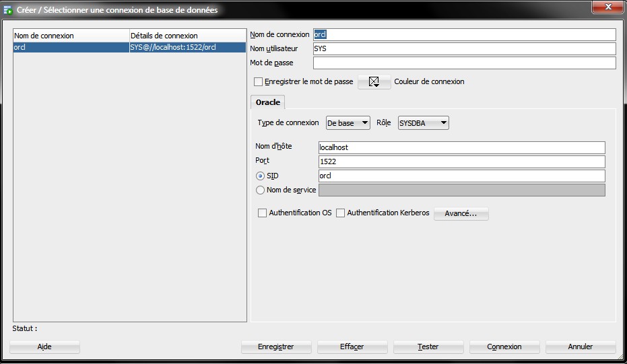
Task: Click the Enregistrer button
Action: click(276, 347)
